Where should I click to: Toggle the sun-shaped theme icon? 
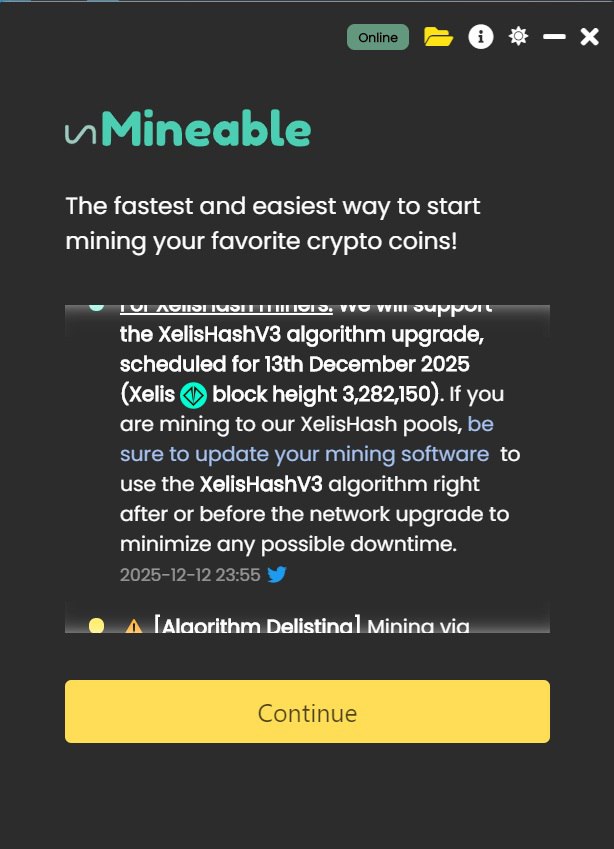tap(518, 37)
